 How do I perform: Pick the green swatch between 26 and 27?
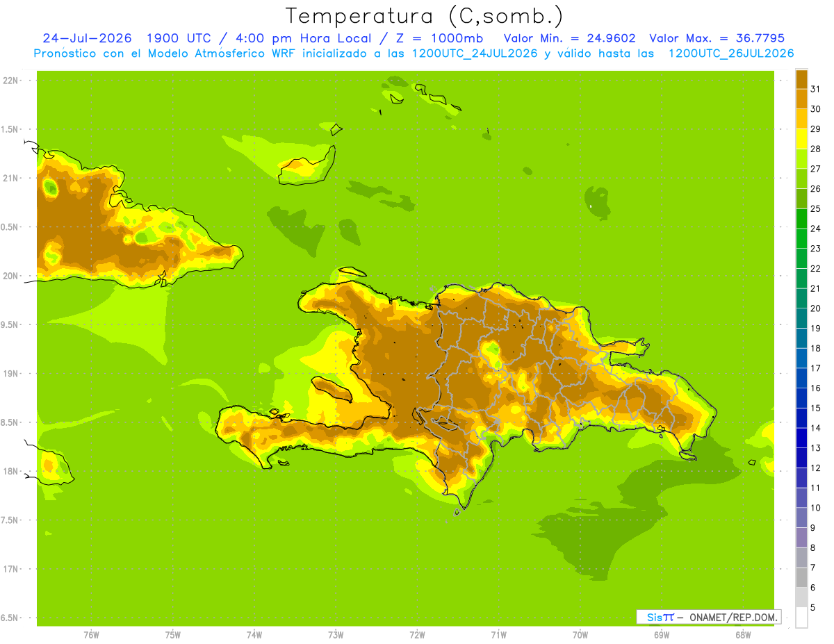801,179
